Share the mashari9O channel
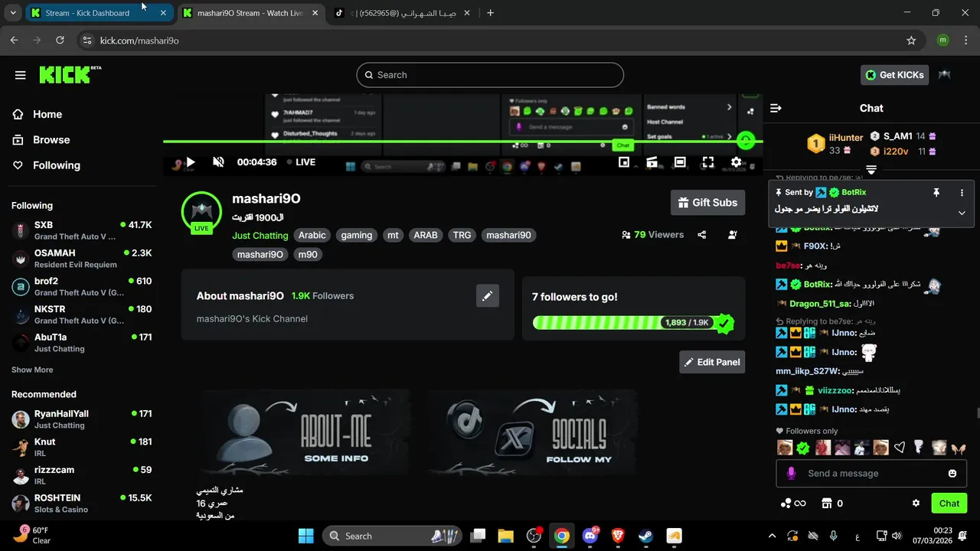 pyautogui.click(x=702, y=235)
